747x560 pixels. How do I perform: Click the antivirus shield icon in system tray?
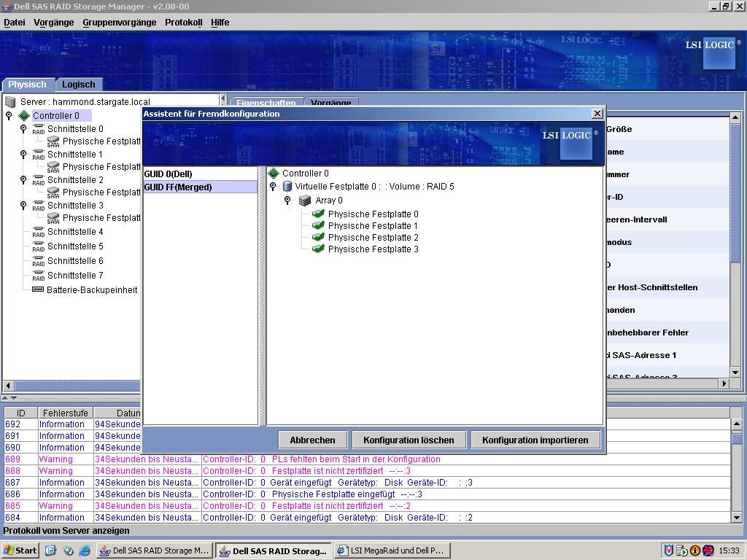click(x=669, y=551)
